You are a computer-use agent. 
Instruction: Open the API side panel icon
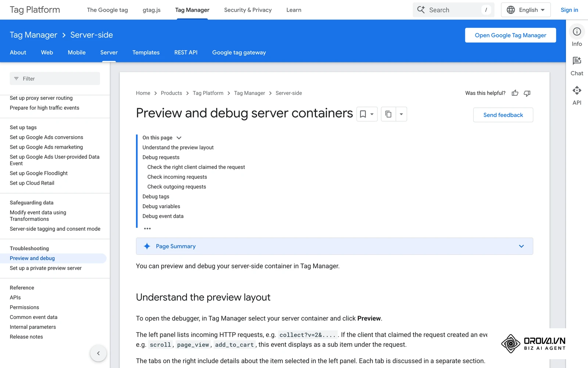pos(577,90)
